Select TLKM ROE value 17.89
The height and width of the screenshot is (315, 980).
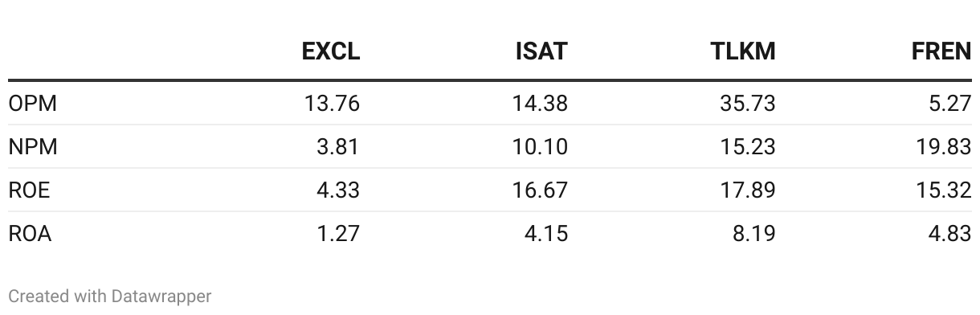tap(748, 190)
